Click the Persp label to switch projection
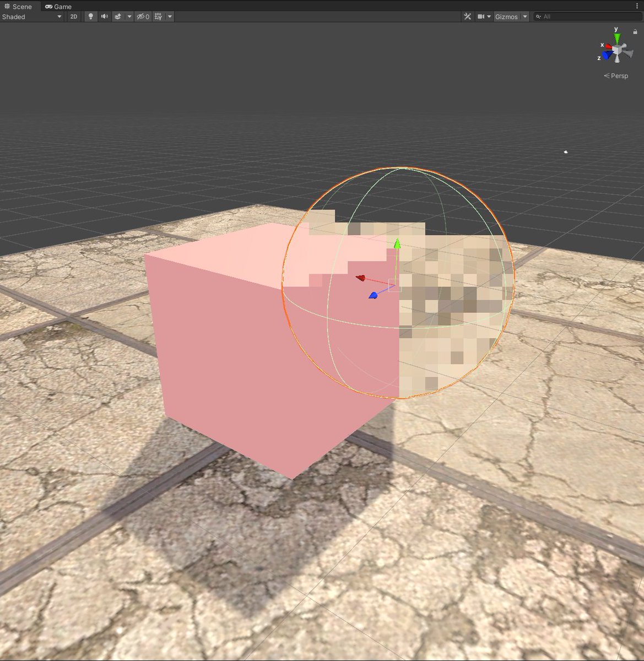 (x=618, y=75)
